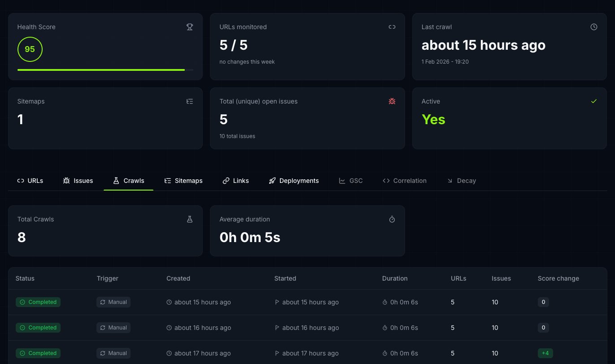Switch to the Decay tab
The image size is (615, 364).
pyautogui.click(x=462, y=181)
